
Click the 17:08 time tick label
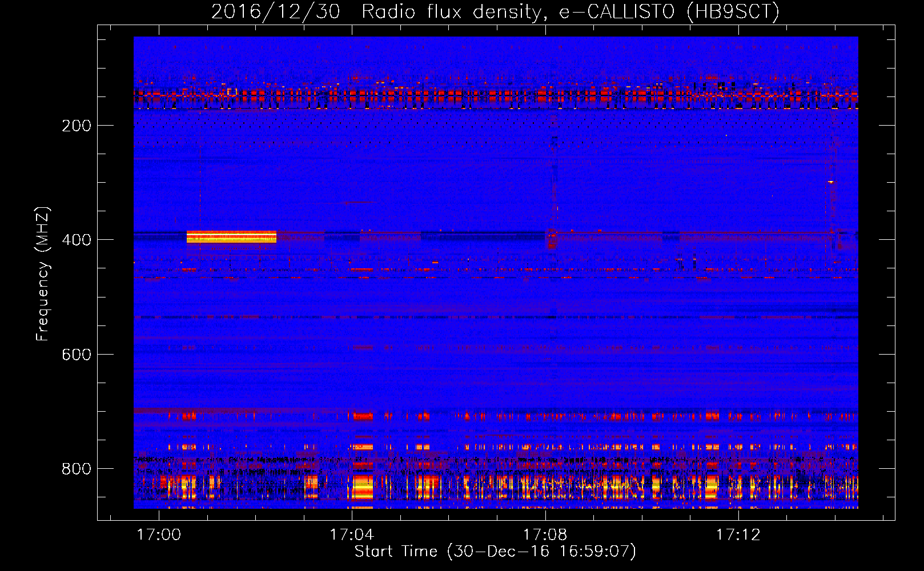point(545,534)
